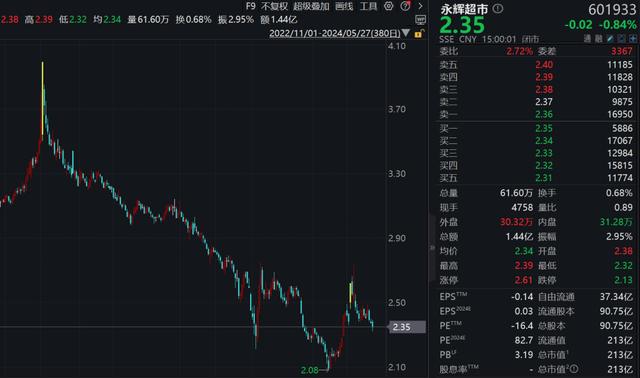Image resolution: width=640 pixels, height=378 pixels.
Task: Open the 工具 tools menu
Action: [368, 6]
